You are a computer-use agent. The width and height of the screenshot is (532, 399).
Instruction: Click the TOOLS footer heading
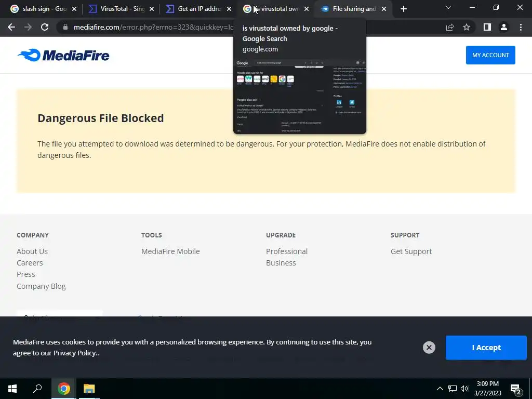pyautogui.click(x=151, y=235)
